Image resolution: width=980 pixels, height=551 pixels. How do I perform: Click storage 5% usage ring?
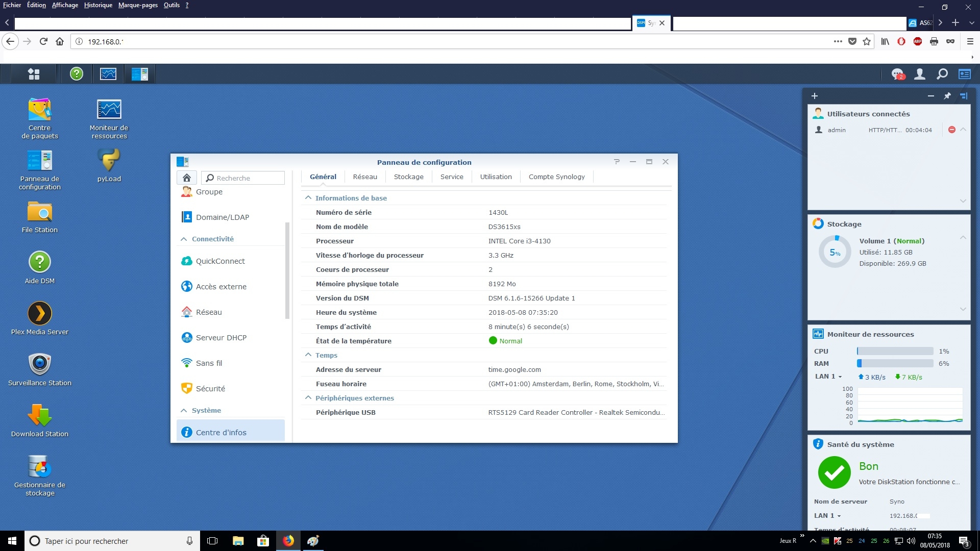click(x=835, y=252)
